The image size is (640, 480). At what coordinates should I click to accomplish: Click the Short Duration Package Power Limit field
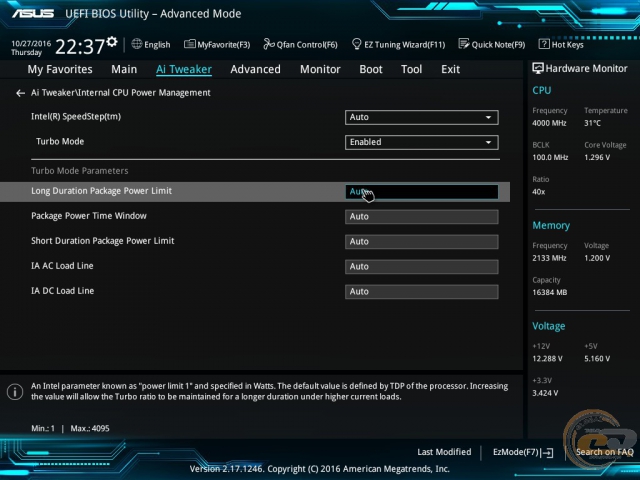coord(421,242)
